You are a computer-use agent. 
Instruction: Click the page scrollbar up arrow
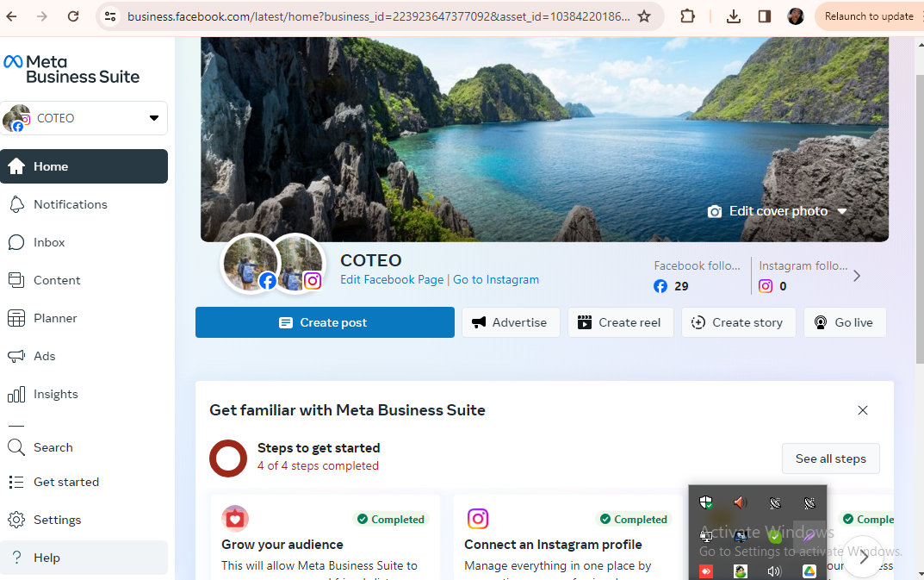(x=920, y=44)
